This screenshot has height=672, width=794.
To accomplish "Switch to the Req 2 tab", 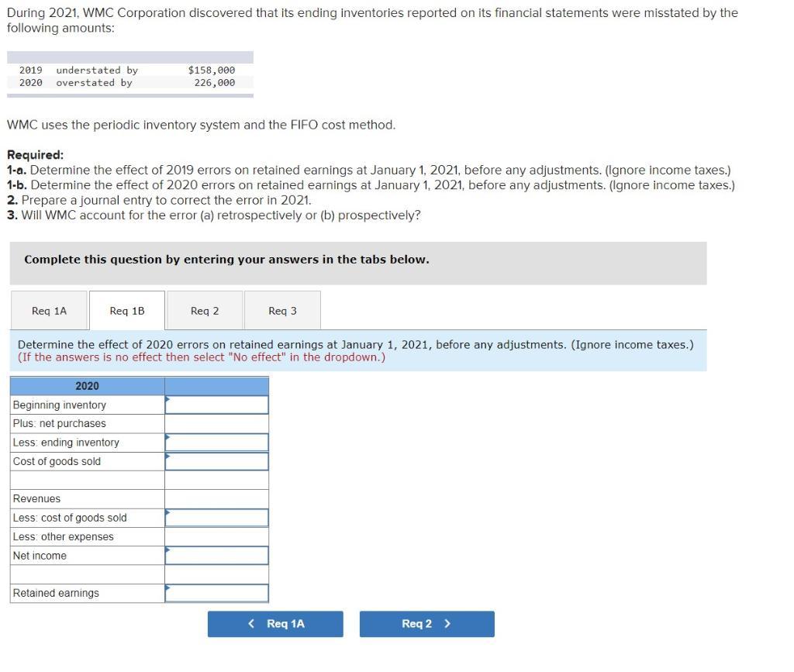I will click(204, 310).
